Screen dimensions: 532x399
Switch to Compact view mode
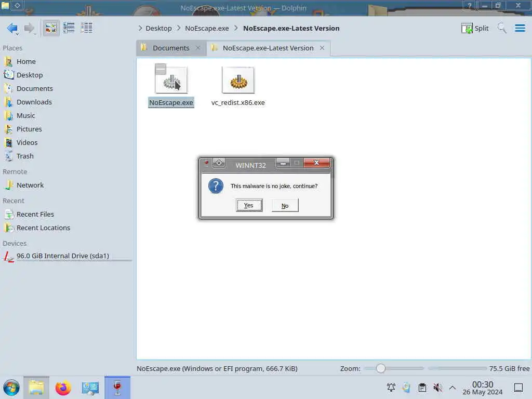point(69,28)
